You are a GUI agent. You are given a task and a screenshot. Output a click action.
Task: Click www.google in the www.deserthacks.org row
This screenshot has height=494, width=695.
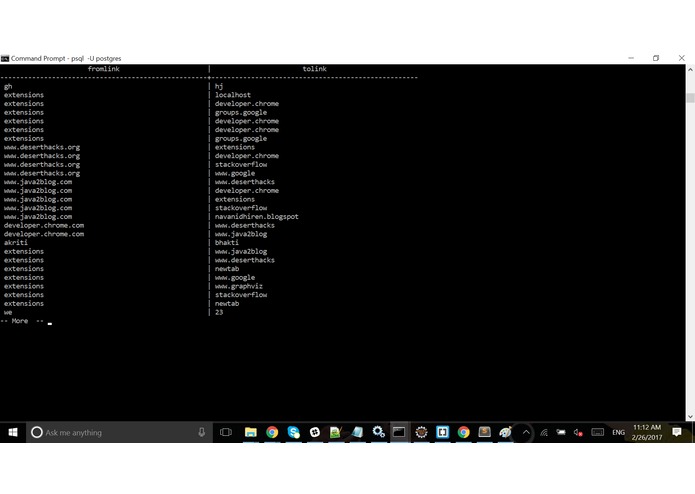pos(235,173)
